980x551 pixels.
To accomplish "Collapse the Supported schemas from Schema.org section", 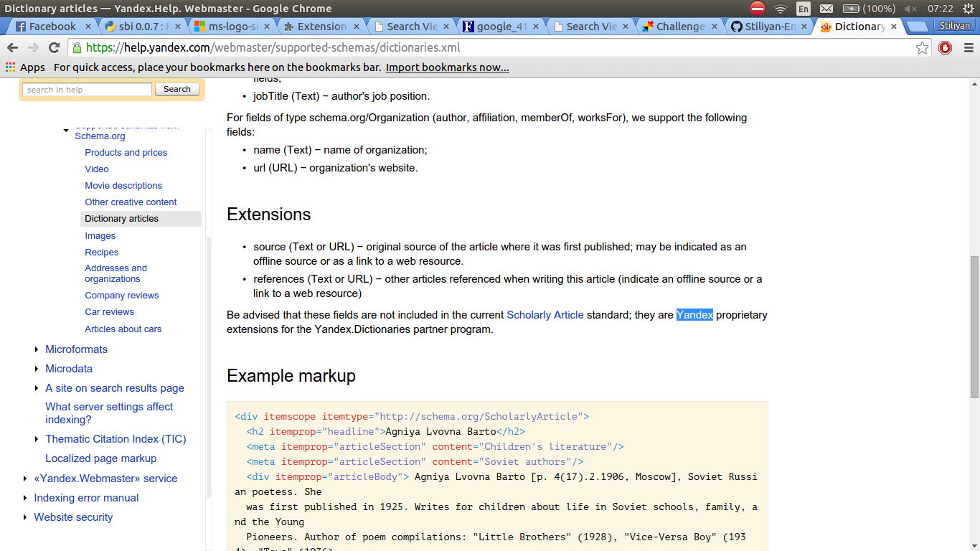I will [66, 130].
